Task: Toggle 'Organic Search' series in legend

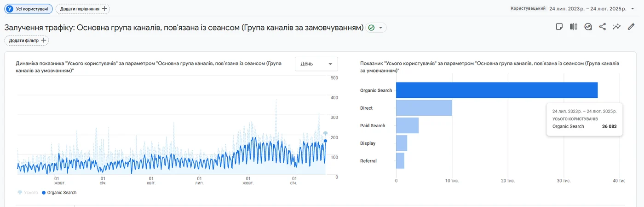Action: click(x=59, y=193)
